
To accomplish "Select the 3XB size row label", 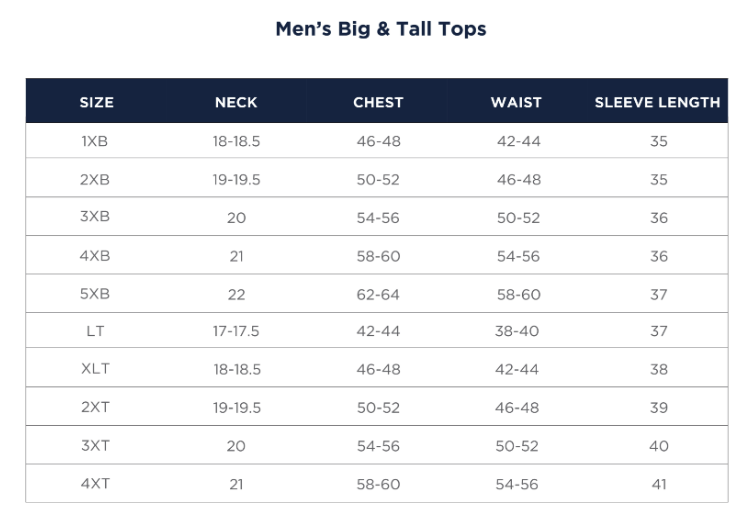I will (x=95, y=217).
